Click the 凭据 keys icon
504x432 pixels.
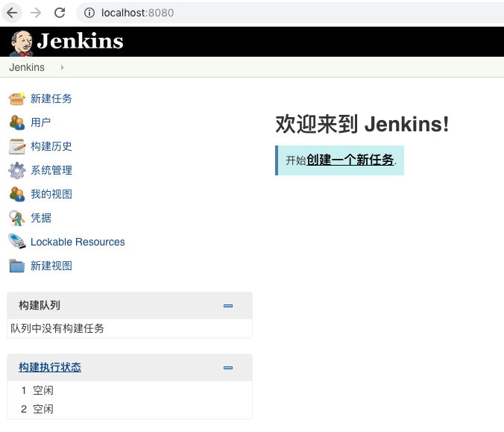click(x=16, y=218)
